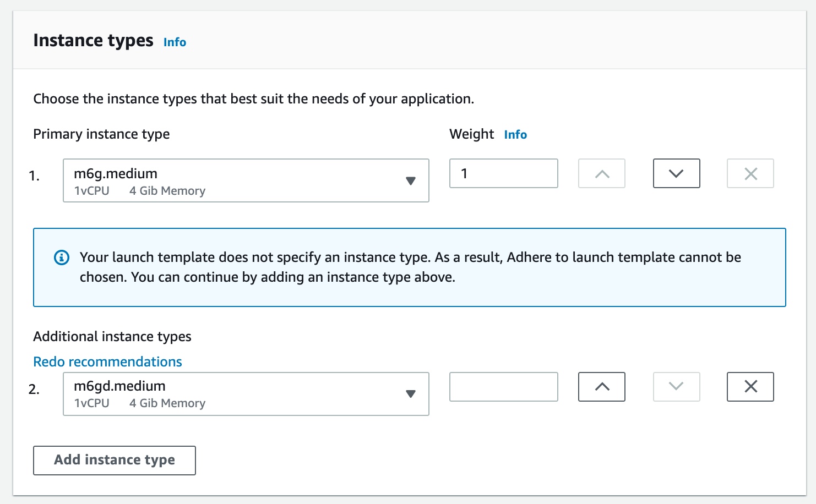Click the down arrow in m6gd.medium row
Image resolution: width=816 pixels, height=504 pixels.
pyautogui.click(x=676, y=387)
